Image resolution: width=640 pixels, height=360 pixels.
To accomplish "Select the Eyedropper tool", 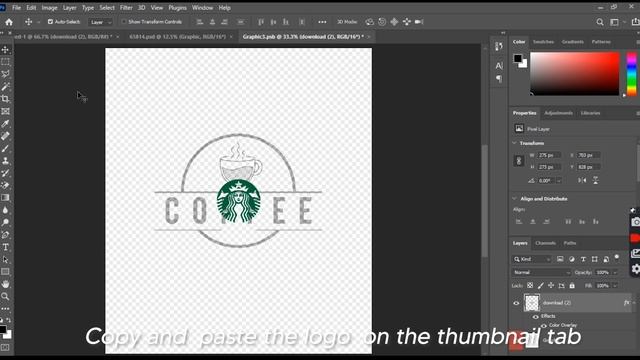I will click(5, 123).
